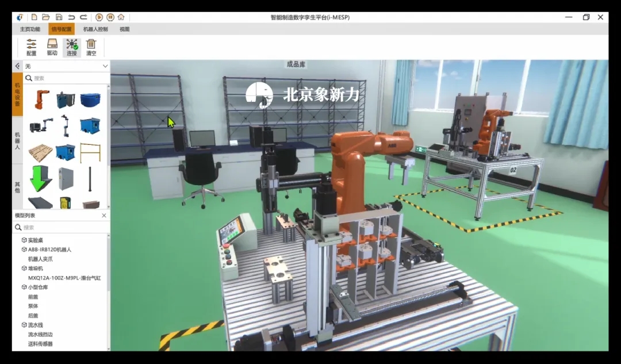Switch to the 机器人控制 tab

click(x=95, y=29)
